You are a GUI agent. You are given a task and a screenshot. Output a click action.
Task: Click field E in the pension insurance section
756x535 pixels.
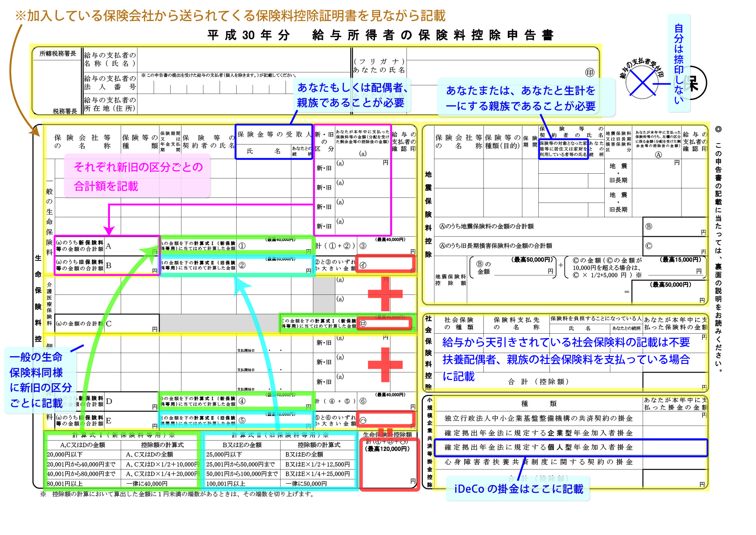pos(132,420)
